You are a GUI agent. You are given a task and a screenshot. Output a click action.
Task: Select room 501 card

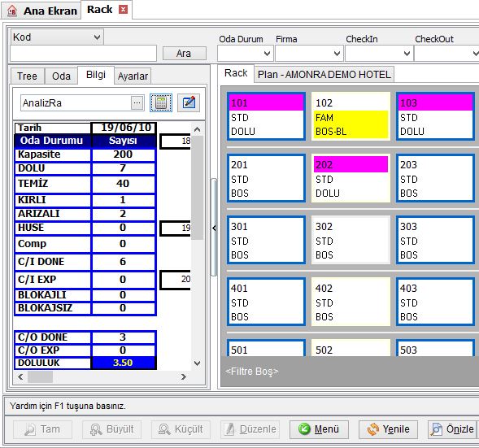266,348
